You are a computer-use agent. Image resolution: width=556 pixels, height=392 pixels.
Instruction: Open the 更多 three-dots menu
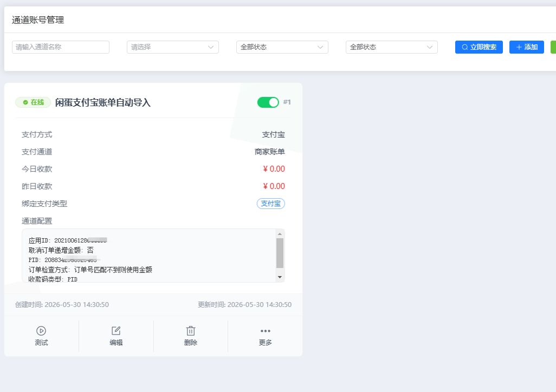tap(265, 331)
